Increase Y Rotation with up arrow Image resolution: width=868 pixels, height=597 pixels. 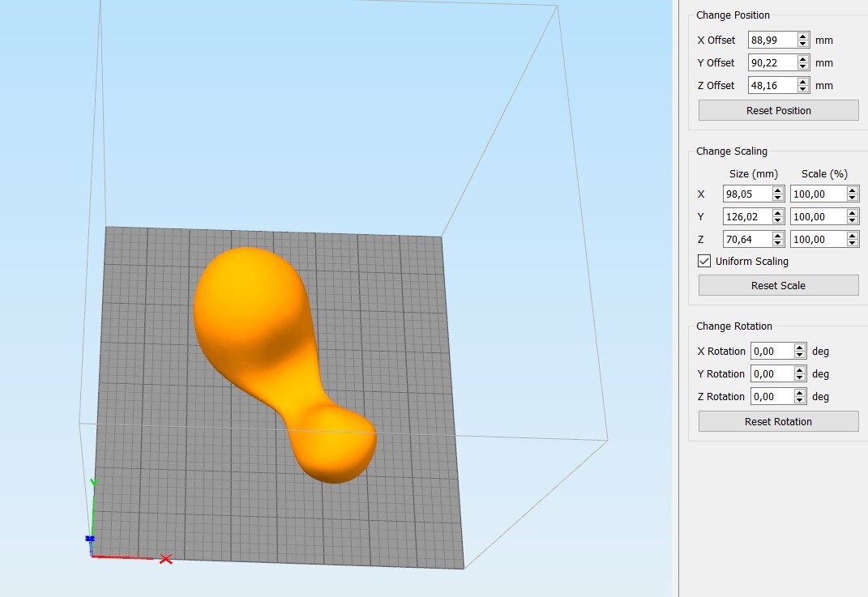[x=799, y=369]
